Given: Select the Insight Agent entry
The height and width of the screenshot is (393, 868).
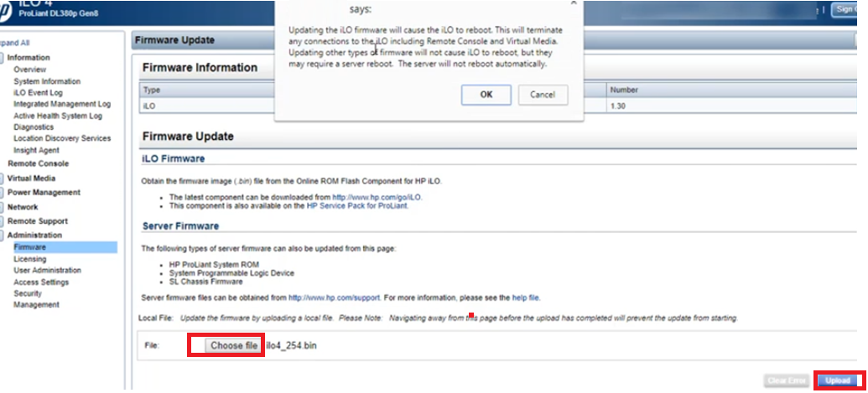Looking at the screenshot, I should tap(37, 150).
